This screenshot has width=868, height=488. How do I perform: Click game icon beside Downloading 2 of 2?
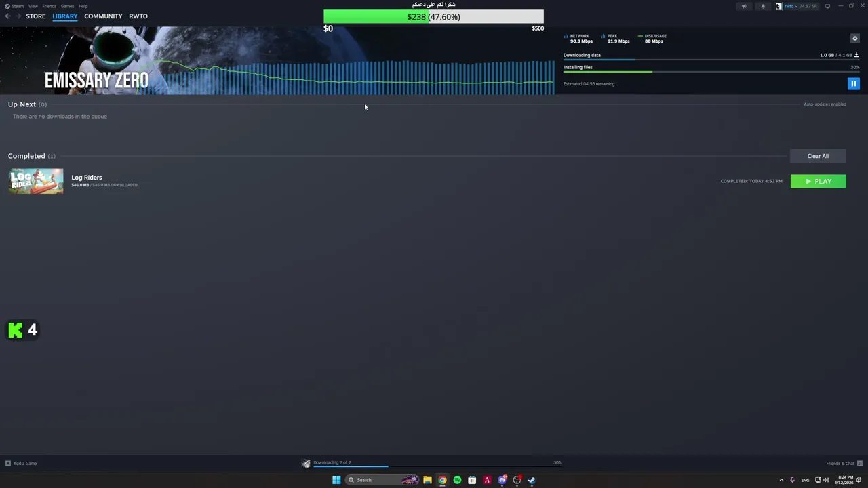tap(306, 464)
